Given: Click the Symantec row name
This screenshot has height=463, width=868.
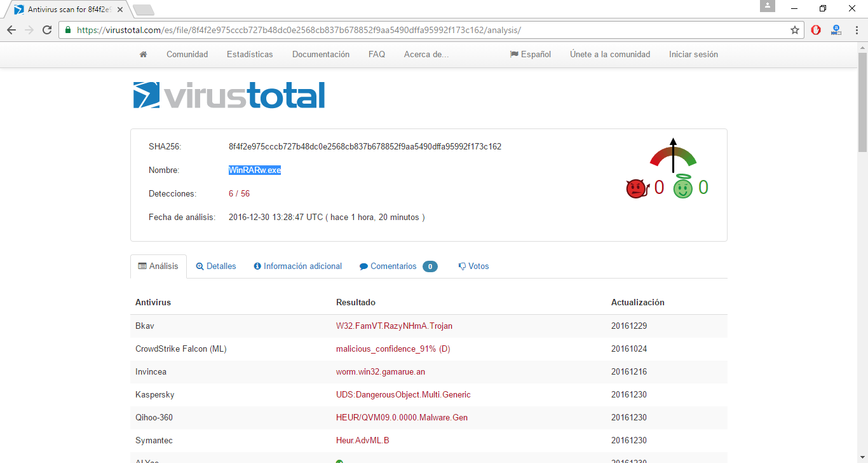Looking at the screenshot, I should pyautogui.click(x=154, y=441).
